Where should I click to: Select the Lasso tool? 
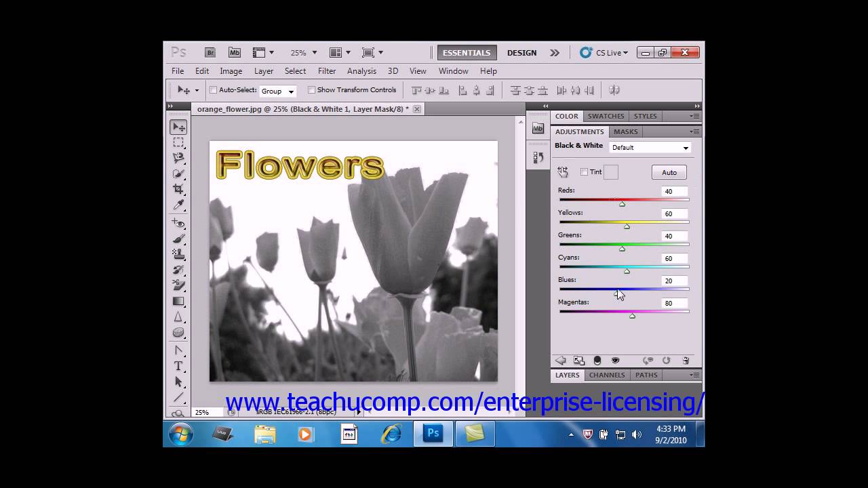[178, 158]
